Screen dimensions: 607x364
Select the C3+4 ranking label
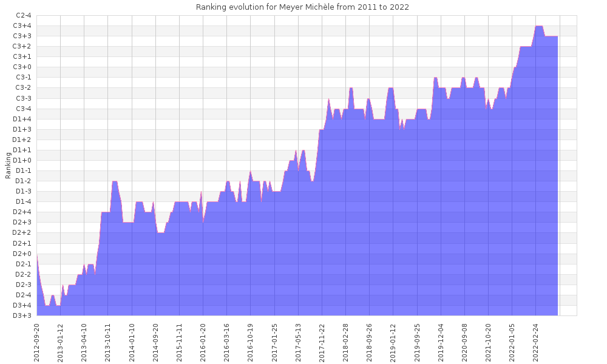22,25
